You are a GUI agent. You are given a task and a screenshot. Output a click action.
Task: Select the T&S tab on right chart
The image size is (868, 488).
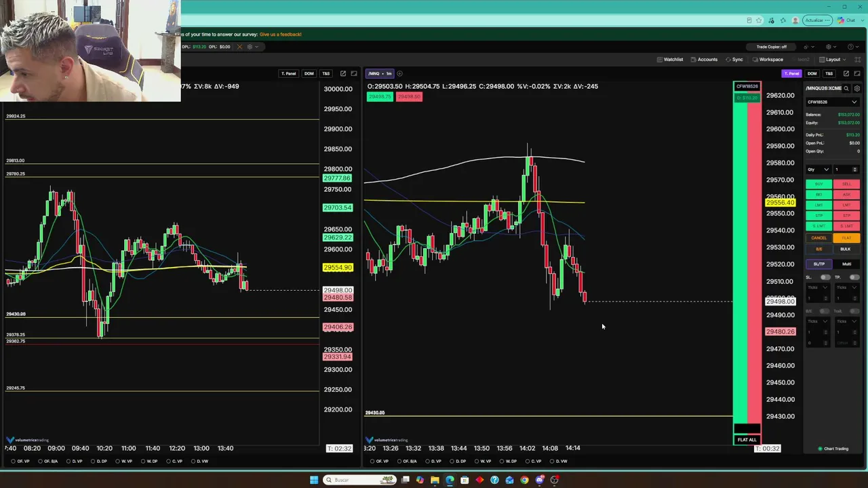[x=829, y=73]
